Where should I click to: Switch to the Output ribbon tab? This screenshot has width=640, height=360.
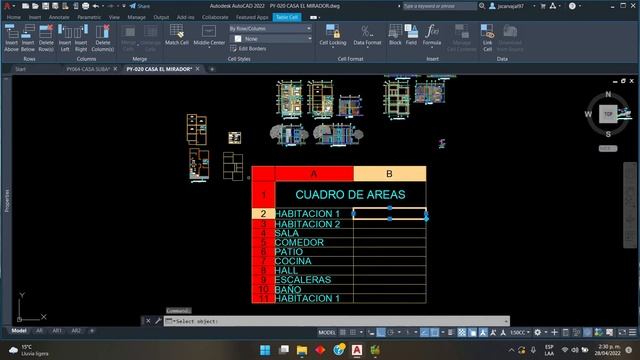coord(161,17)
